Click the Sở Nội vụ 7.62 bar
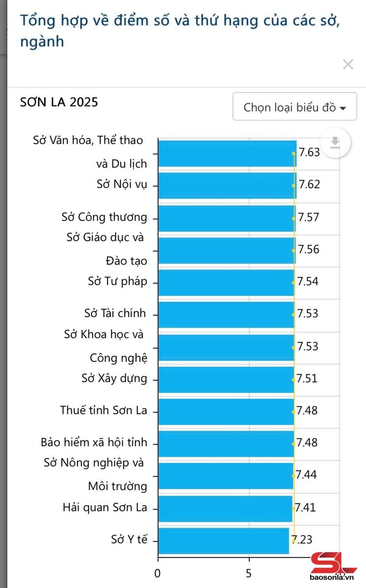 pyautogui.click(x=227, y=185)
